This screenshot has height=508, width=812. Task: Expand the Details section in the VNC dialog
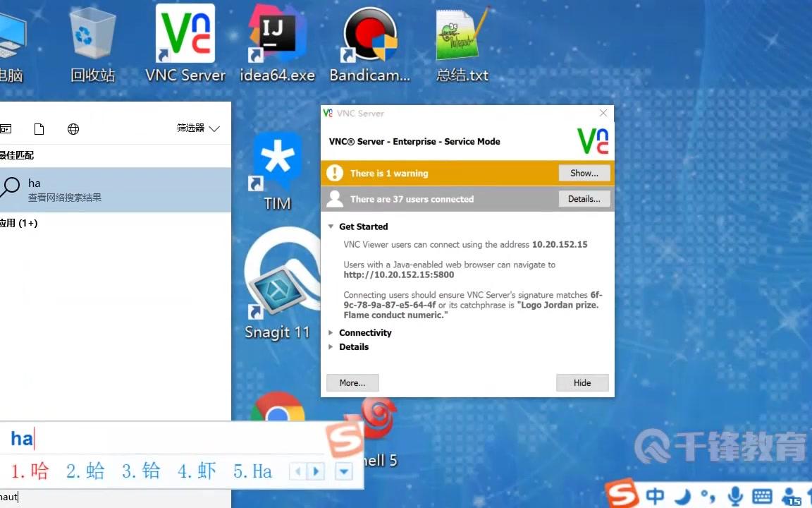pyautogui.click(x=354, y=346)
